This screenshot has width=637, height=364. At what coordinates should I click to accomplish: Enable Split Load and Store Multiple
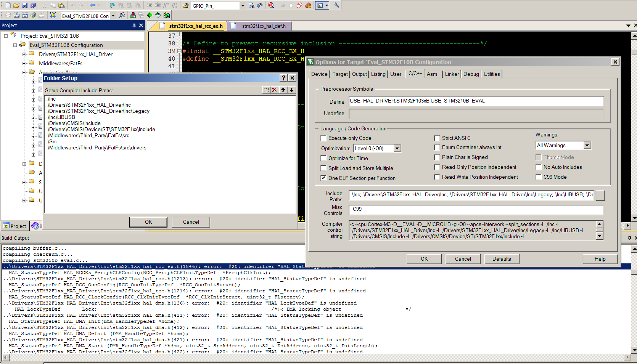[323, 168]
